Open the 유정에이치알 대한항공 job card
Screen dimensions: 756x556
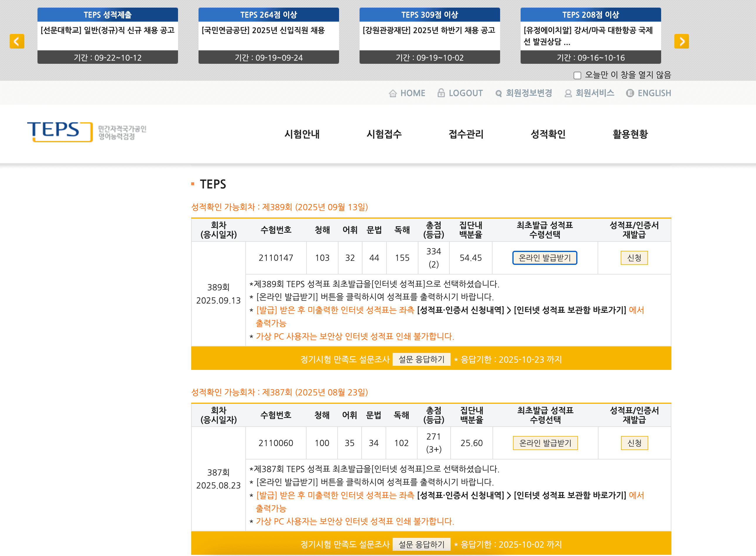coord(591,36)
